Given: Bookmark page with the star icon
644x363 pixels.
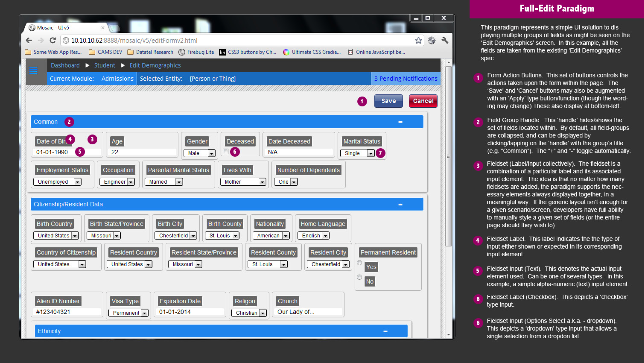Looking at the screenshot, I should point(418,40).
